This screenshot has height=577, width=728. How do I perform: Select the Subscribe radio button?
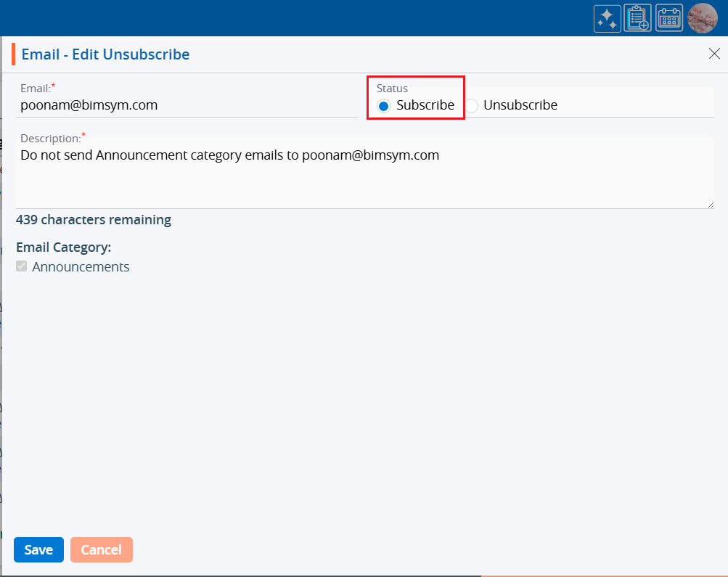pyautogui.click(x=384, y=106)
